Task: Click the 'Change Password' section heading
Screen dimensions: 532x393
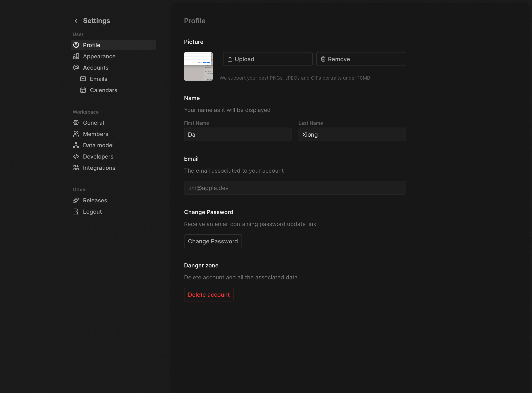Action: click(x=209, y=212)
